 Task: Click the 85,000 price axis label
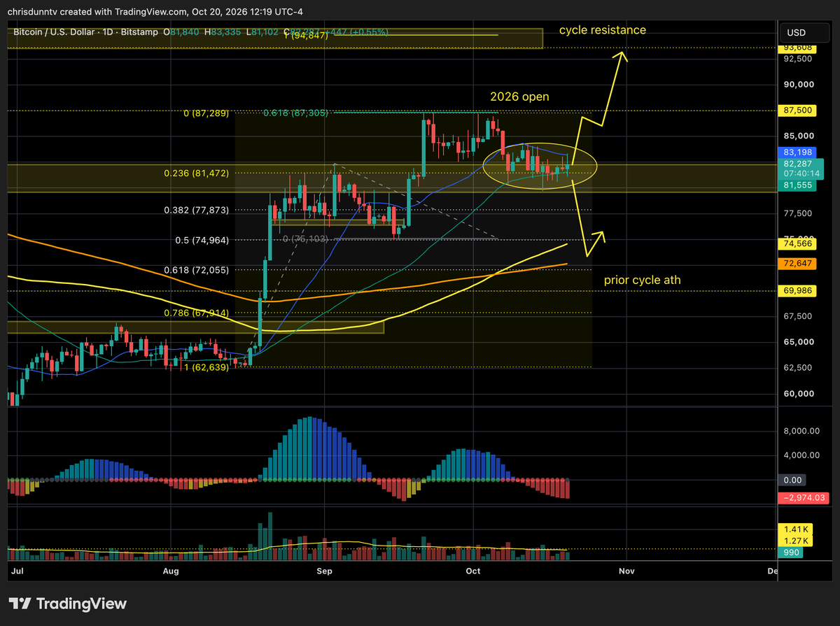pyautogui.click(x=797, y=136)
